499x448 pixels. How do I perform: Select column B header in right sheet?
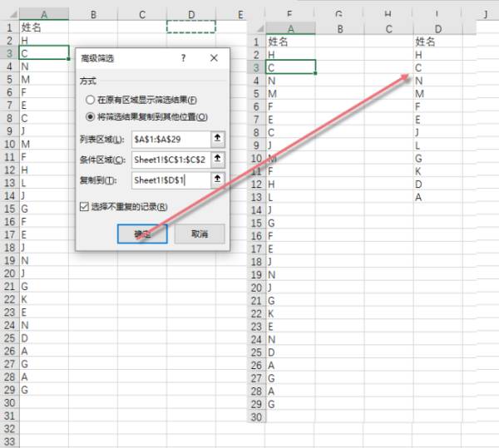coord(340,28)
